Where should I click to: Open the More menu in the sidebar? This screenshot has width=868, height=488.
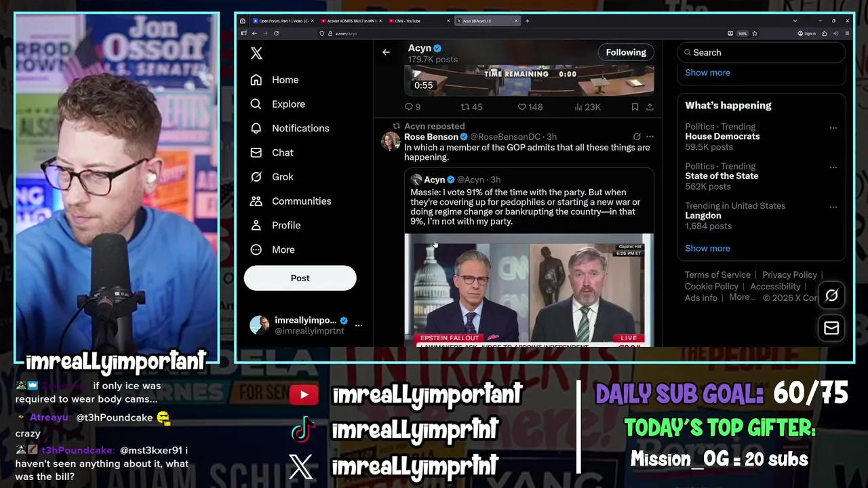pos(273,249)
